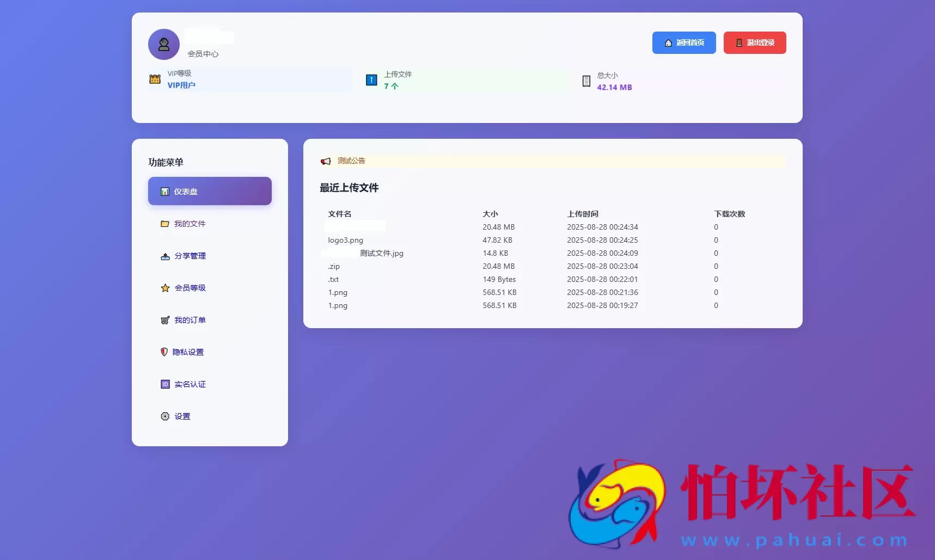
Task: Click the 我的文件 folder icon
Action: [165, 223]
